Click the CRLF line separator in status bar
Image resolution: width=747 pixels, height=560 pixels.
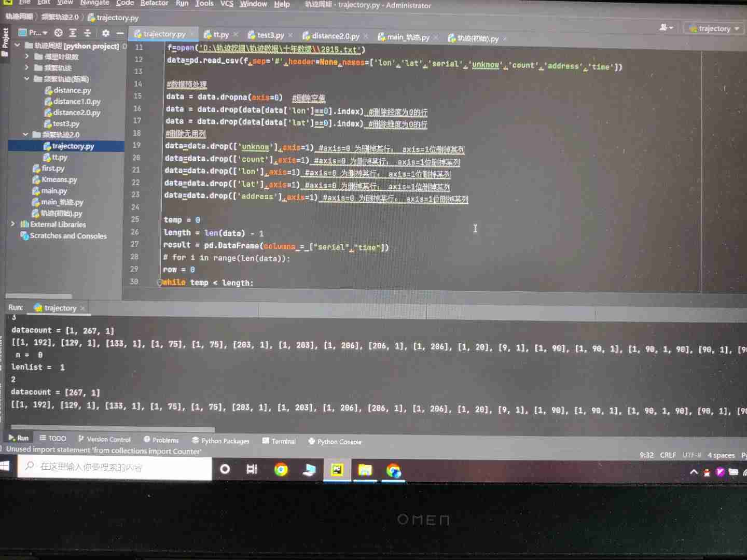pyautogui.click(x=668, y=455)
